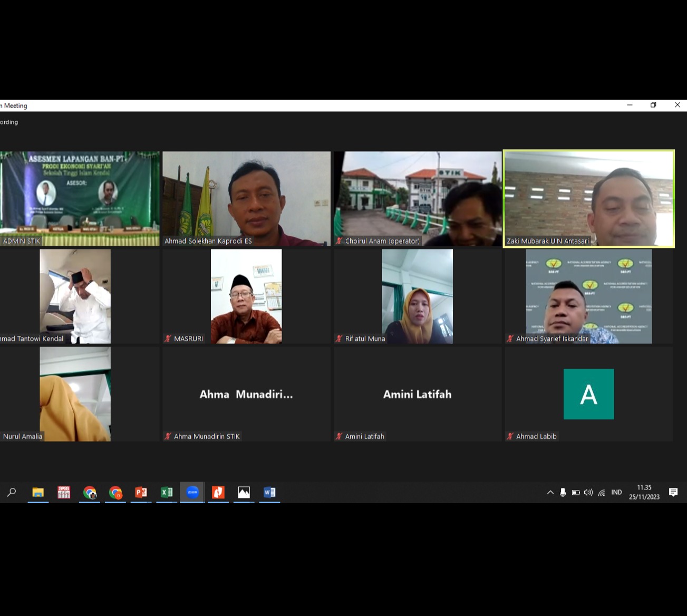Open the clock and date flyout
The image size is (687, 616).
click(x=644, y=492)
